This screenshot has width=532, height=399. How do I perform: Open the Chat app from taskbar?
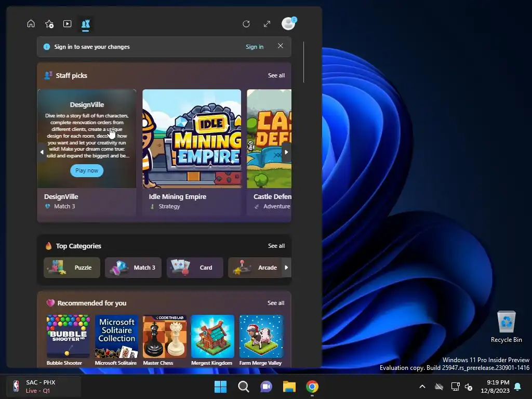coord(267,387)
